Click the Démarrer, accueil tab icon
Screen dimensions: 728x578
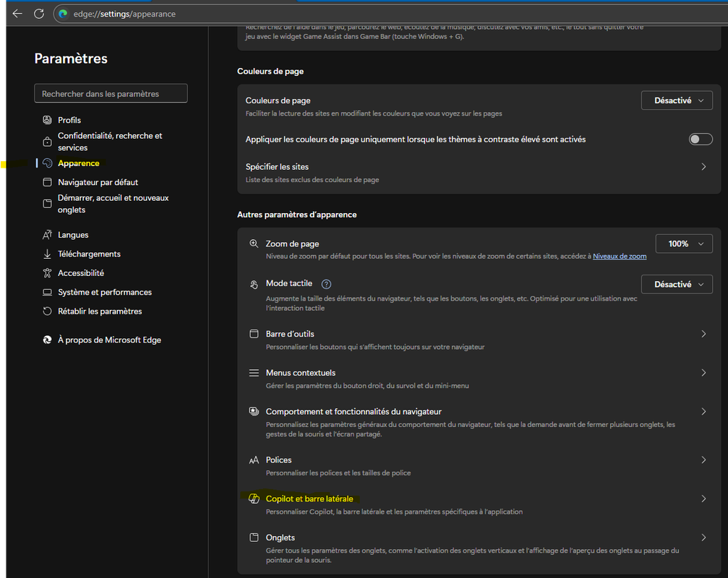pyautogui.click(x=47, y=204)
